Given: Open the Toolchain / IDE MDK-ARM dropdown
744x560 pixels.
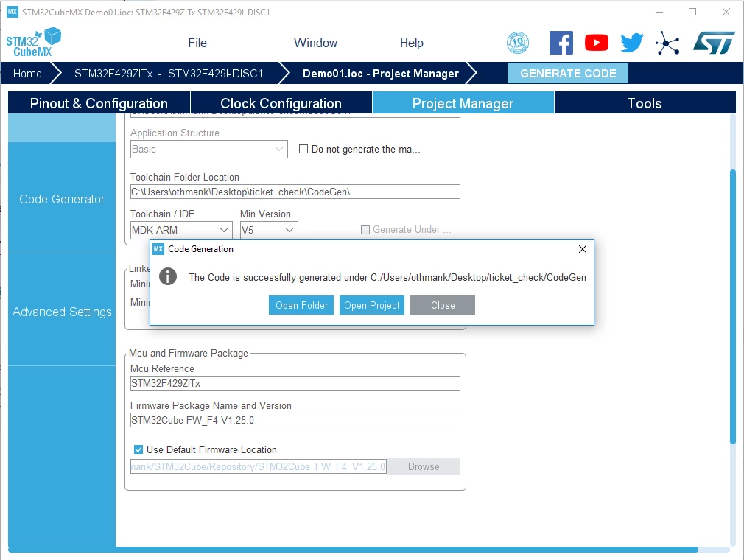Looking at the screenshot, I should coord(181,230).
